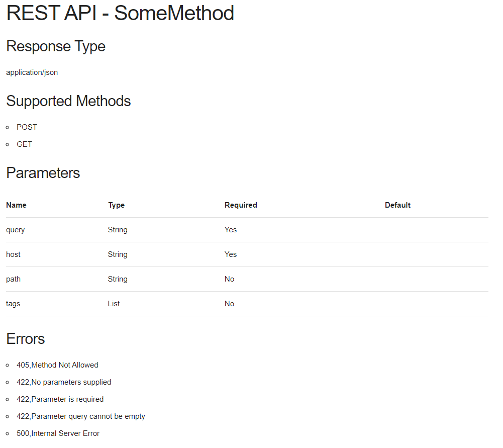Click the List type cell for tags
This screenshot has height=448, width=503.
[x=114, y=304]
